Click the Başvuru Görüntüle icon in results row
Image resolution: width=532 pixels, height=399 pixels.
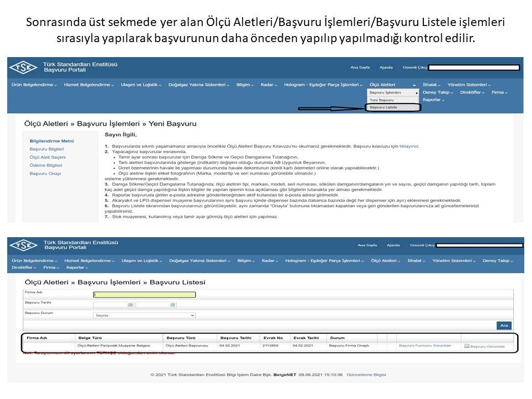tap(467, 346)
